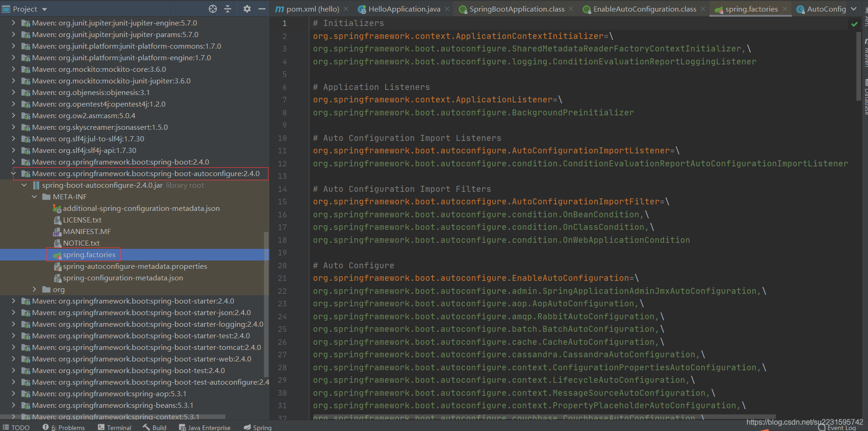Expand Maven mockito-core:3.6.0 library
The image size is (868, 431).
13,69
